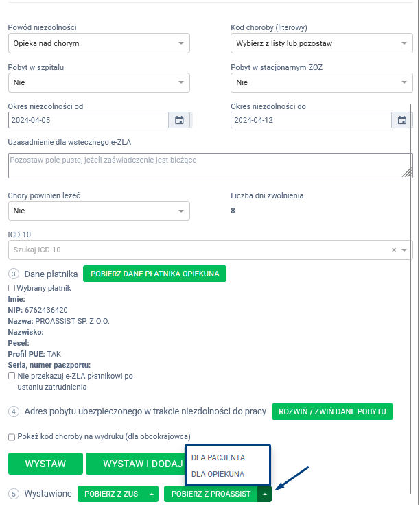Open calendar picker for Okres niezdolności do
This screenshot has height=513, width=420.
(x=402, y=120)
